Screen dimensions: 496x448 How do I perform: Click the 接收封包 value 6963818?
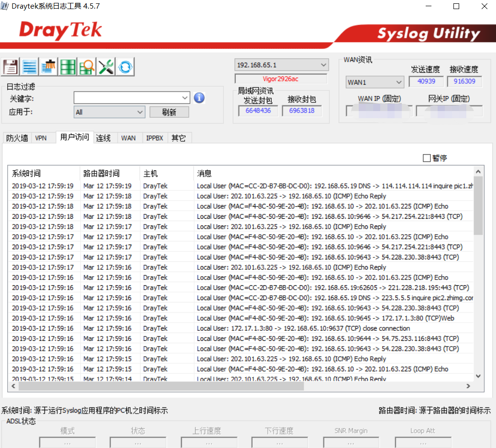[x=302, y=111]
